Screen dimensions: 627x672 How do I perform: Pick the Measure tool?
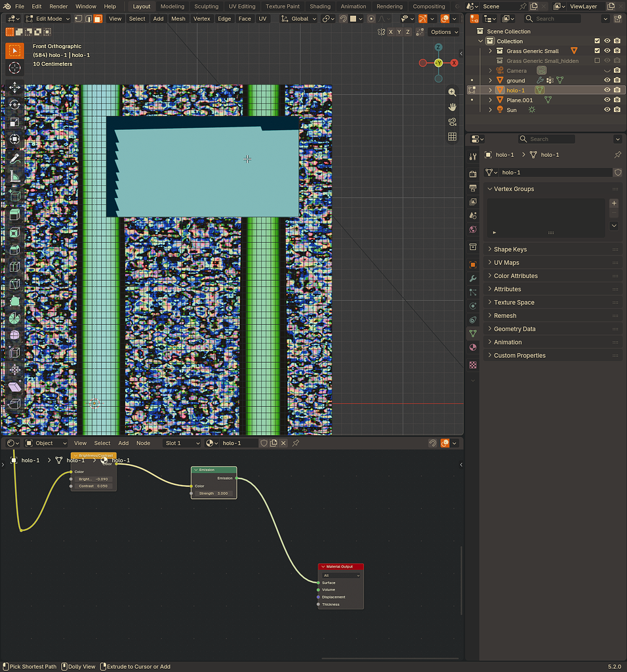pos(14,176)
